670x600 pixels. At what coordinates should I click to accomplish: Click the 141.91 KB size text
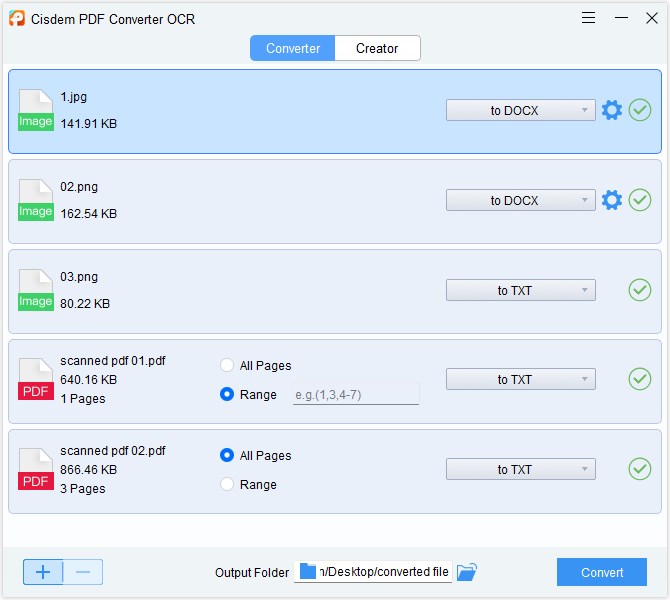(x=88, y=124)
